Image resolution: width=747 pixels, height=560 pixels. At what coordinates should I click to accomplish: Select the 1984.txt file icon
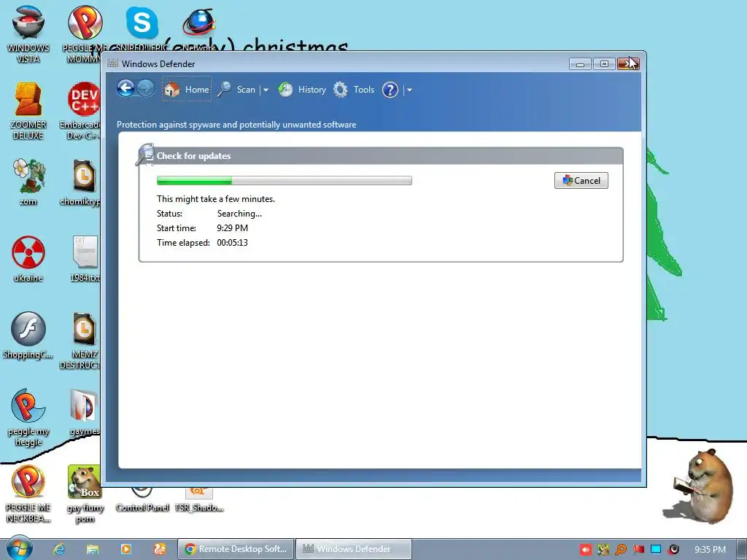[x=85, y=259]
